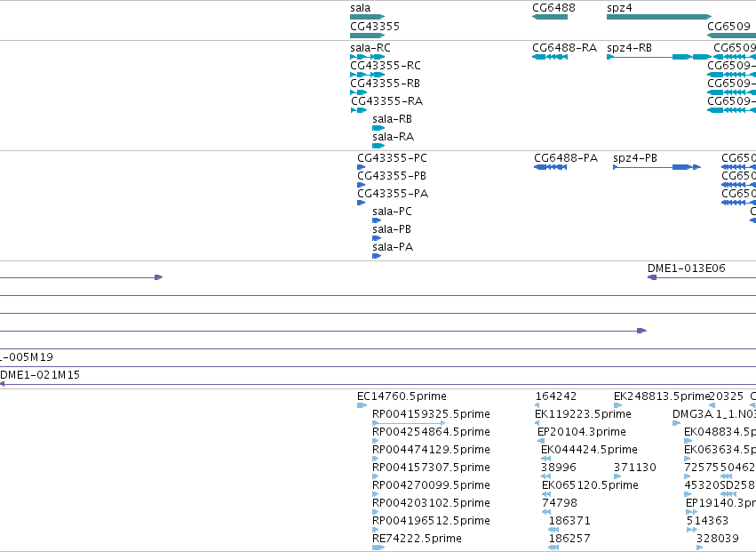
Task: Click the sala gene arrow bar
Action: coord(368,17)
